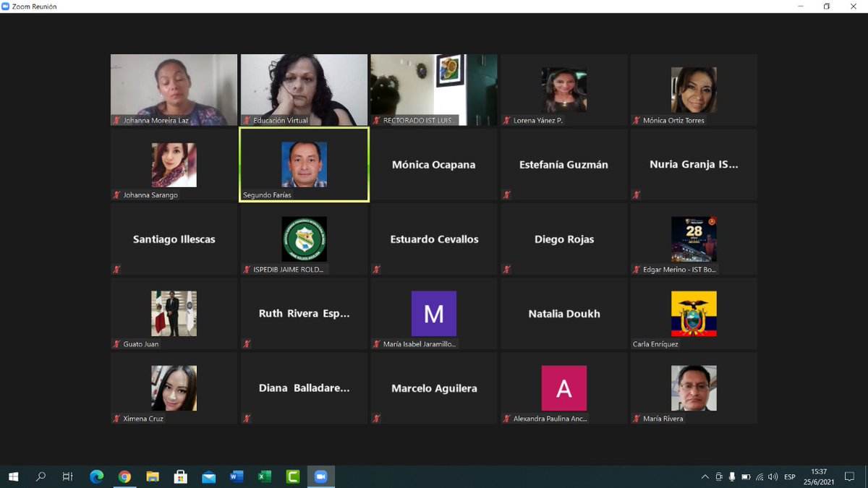The height and width of the screenshot is (488, 868).
Task: Launch Google Chrome from the taskbar
Action: 124,476
